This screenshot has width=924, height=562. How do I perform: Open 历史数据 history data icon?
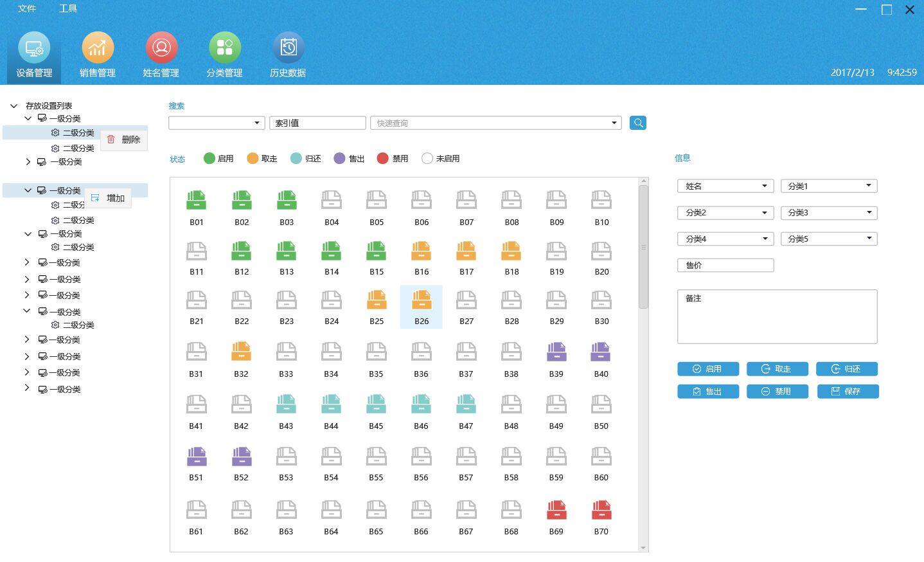[287, 55]
